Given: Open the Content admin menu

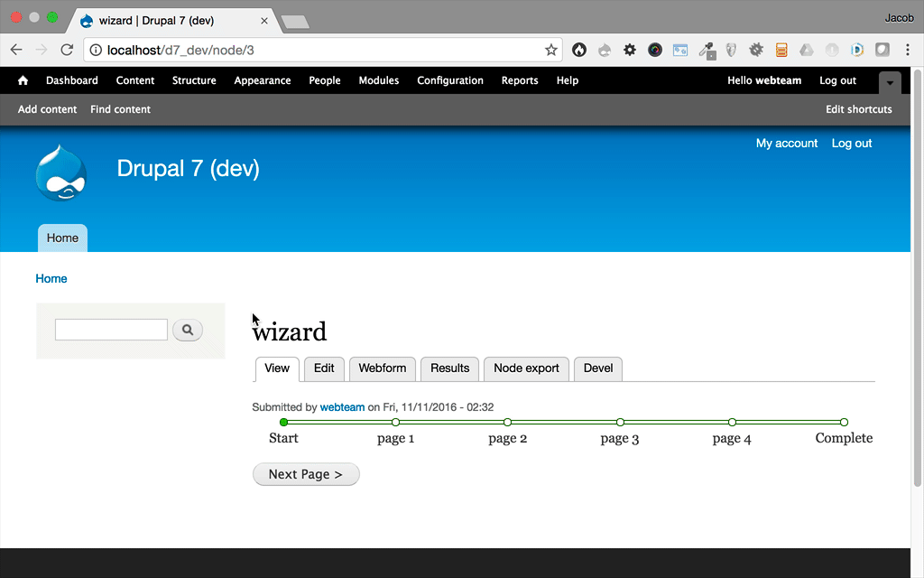Looking at the screenshot, I should pos(135,80).
